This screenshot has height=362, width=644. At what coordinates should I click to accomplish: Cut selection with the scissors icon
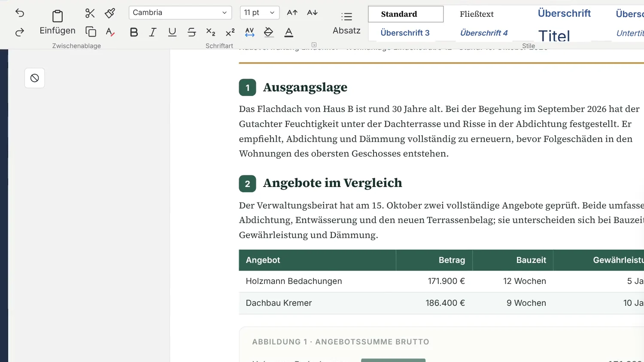tap(90, 13)
